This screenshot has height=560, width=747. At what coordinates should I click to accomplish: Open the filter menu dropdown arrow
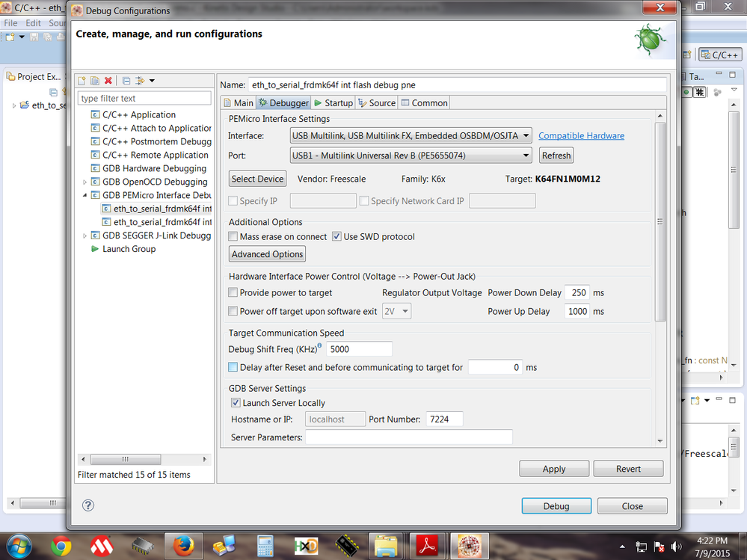tap(152, 81)
